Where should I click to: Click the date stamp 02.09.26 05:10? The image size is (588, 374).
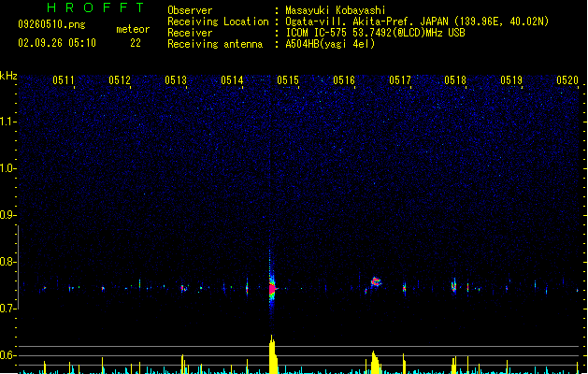(57, 43)
